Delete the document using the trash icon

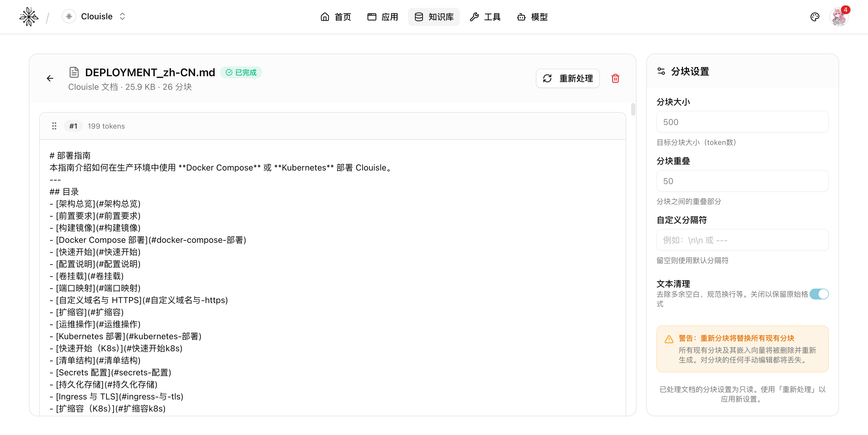coord(615,78)
